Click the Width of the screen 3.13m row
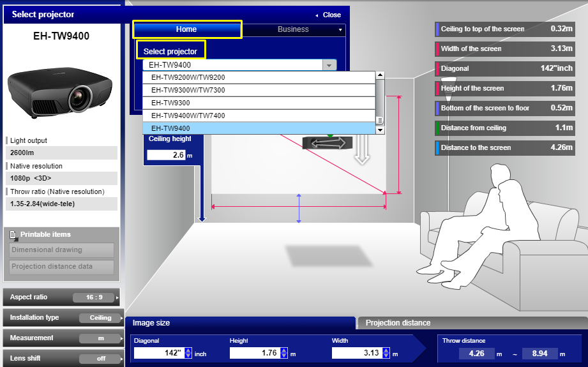Image resolution: width=588 pixels, height=367 pixels. click(505, 49)
